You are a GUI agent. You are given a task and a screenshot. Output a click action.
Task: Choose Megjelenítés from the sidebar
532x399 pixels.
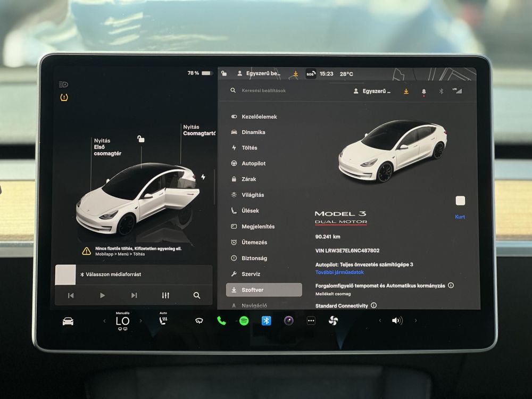[253, 226]
